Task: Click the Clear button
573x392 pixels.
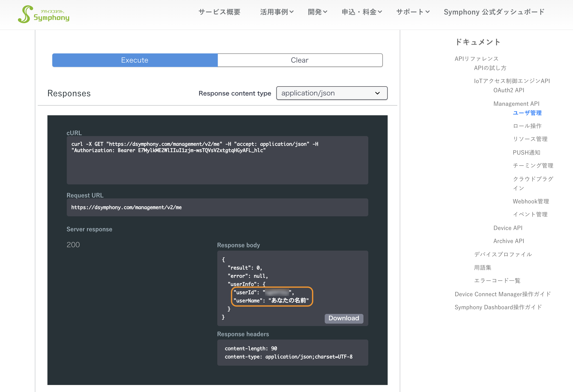Action: tap(300, 60)
